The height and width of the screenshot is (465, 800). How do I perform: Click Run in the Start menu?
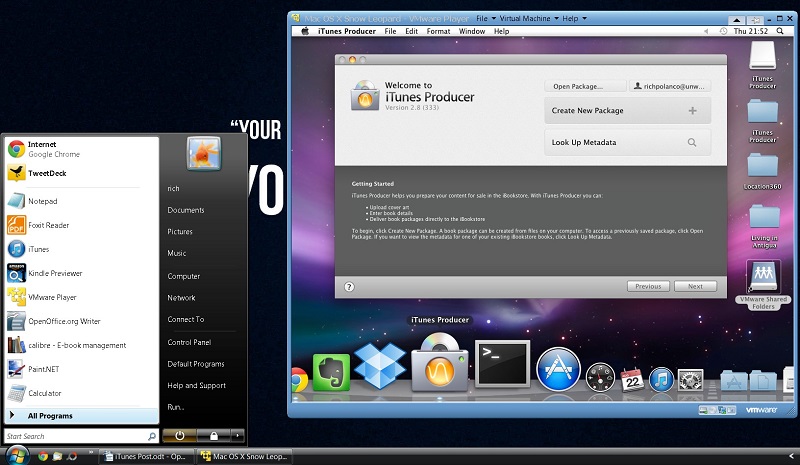[176, 407]
